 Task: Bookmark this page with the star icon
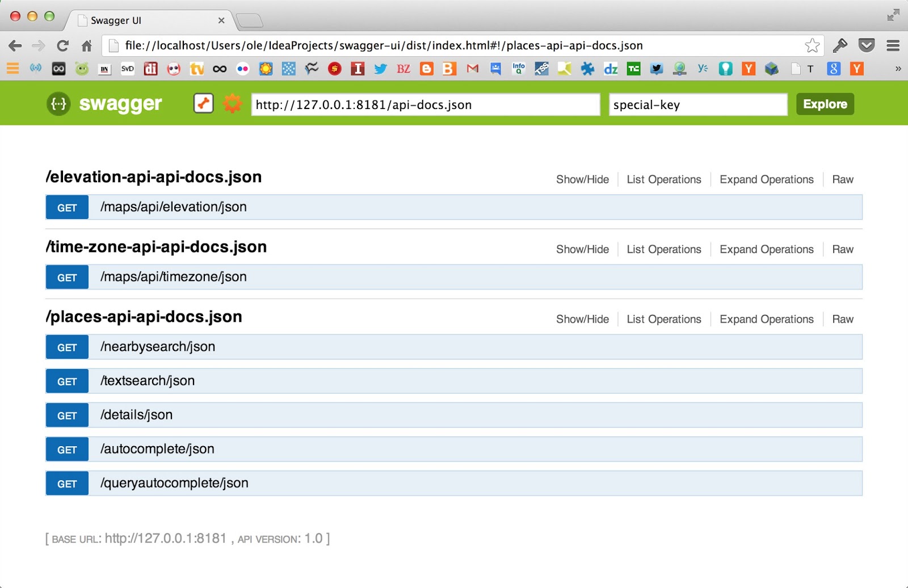tap(812, 45)
